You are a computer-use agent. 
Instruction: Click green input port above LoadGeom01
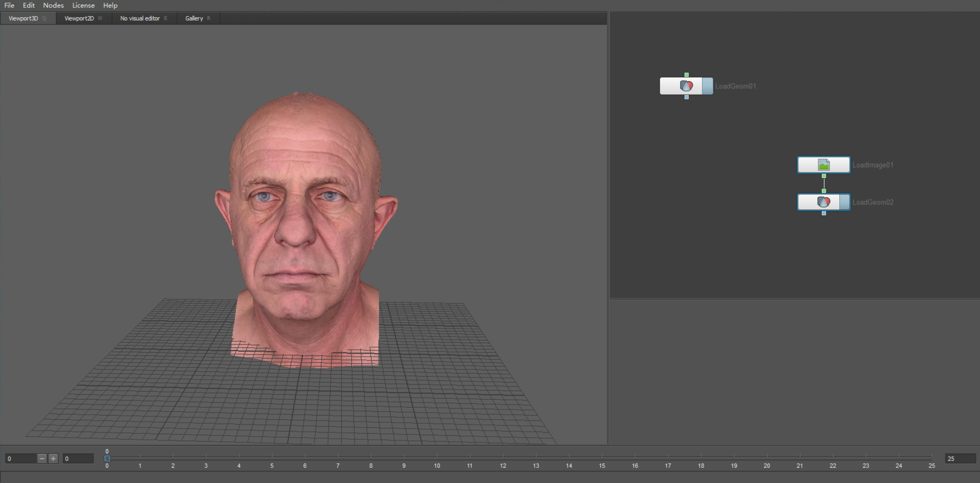point(686,75)
